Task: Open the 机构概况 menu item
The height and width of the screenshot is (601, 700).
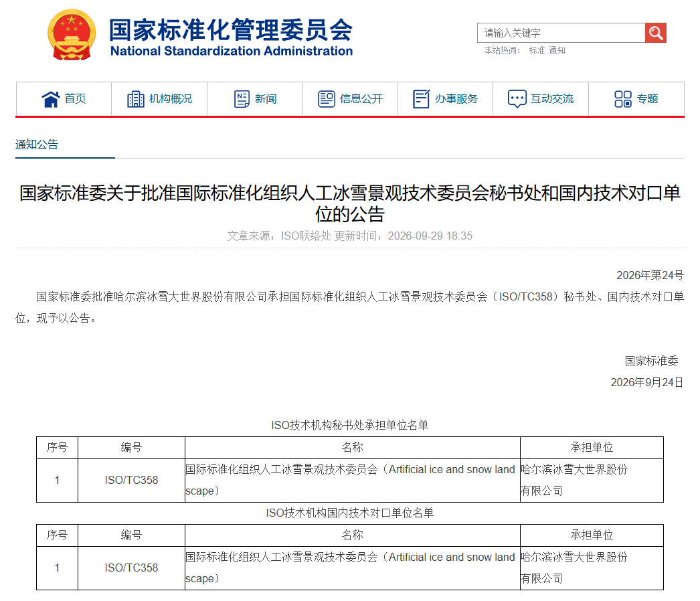Action: (159, 98)
